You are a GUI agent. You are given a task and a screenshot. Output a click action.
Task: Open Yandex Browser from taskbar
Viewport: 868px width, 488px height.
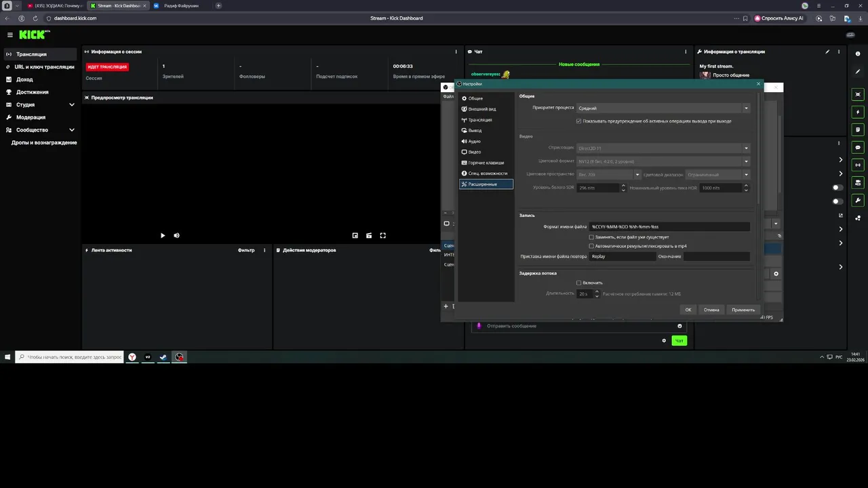pyautogui.click(x=132, y=357)
